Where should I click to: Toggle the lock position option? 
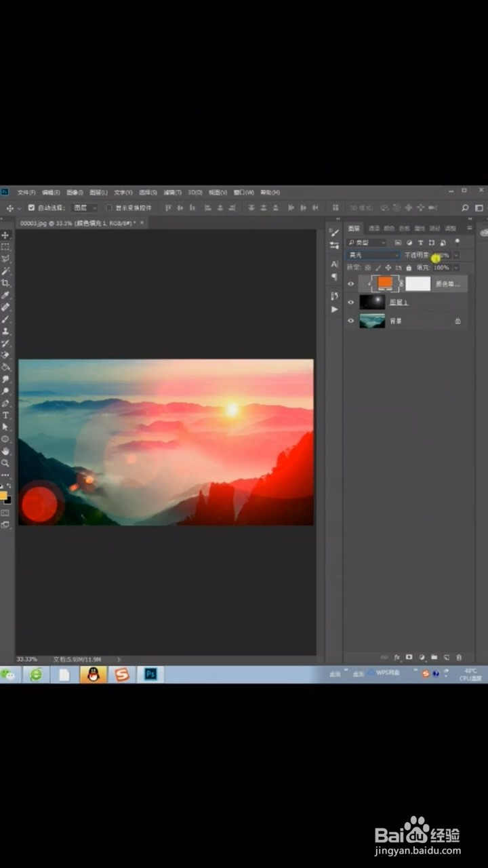point(388,268)
